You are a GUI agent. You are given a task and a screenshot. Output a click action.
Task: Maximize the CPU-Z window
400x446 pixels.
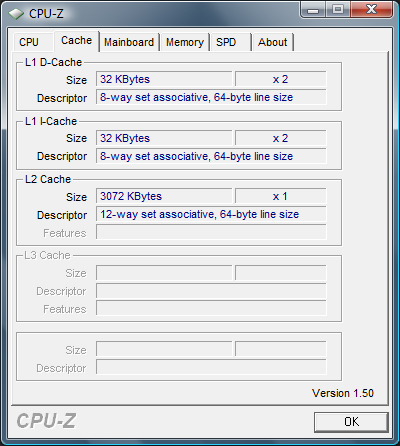[338, 9]
